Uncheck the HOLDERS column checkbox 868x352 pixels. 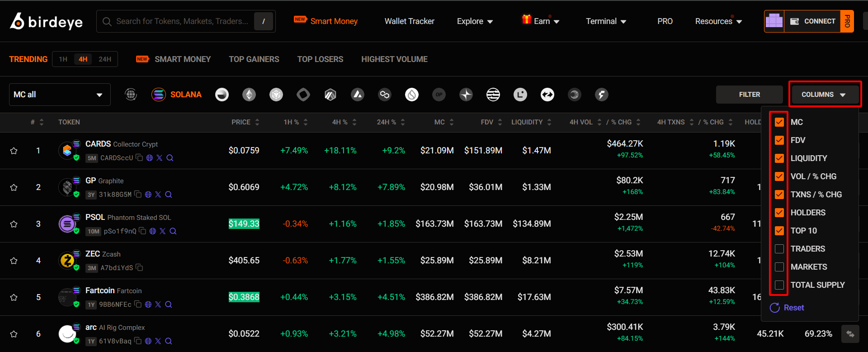(x=779, y=213)
